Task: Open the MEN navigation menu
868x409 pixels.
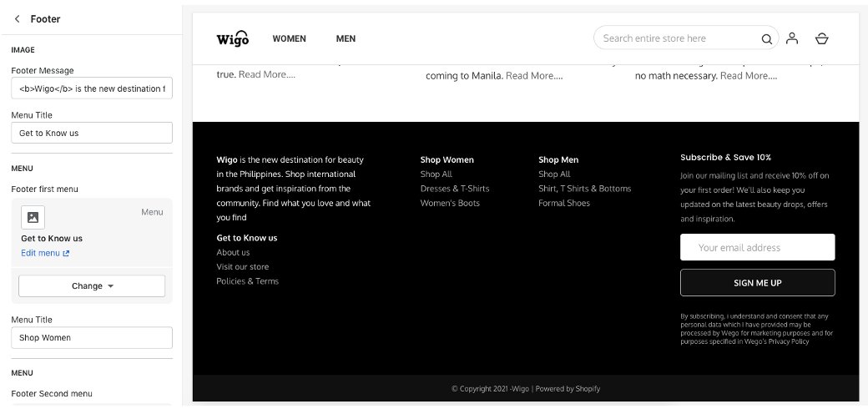Action: point(346,38)
